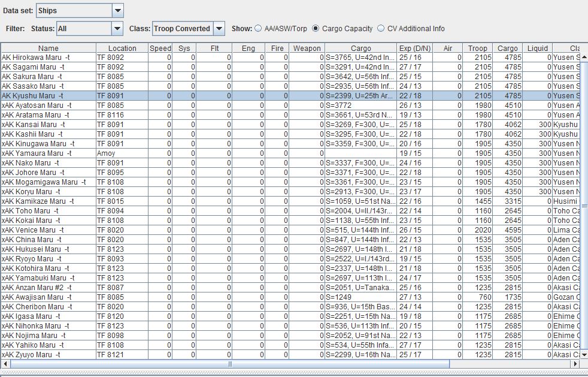Sort table by Location column header
588x377 pixels.
122,48
